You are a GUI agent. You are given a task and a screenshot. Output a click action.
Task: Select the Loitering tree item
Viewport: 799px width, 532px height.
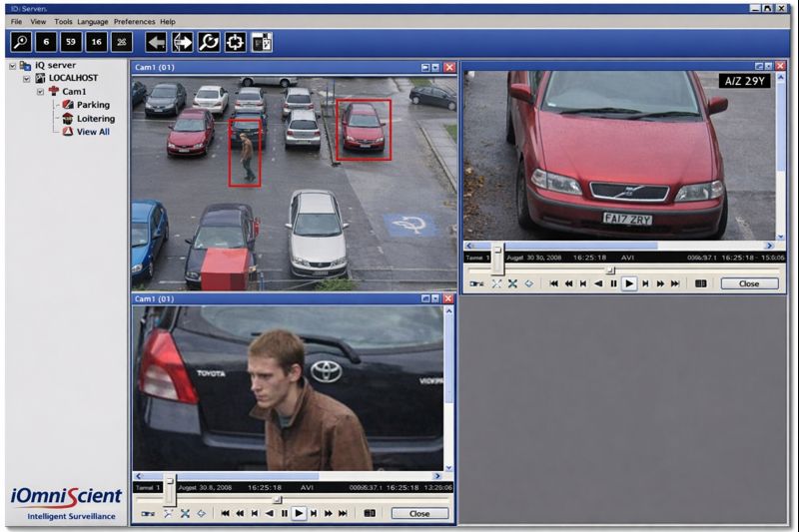pos(96,118)
